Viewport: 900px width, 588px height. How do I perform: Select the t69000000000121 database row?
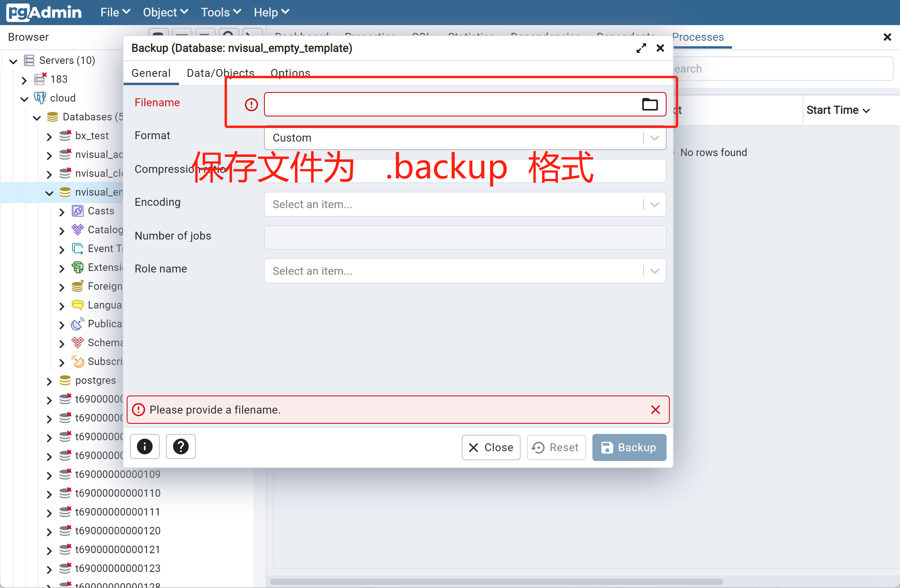[x=118, y=549]
